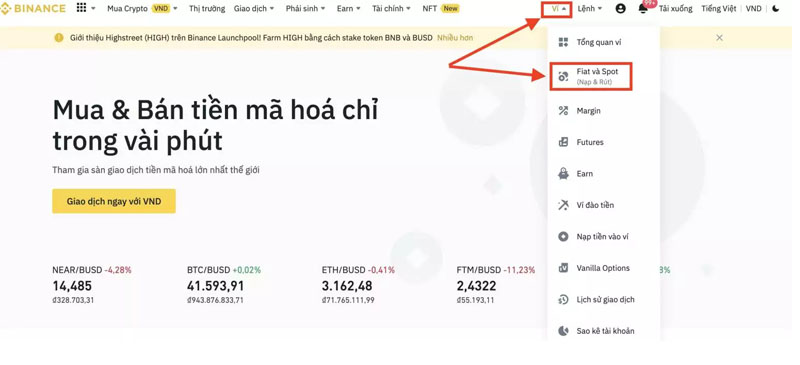Image resolution: width=800 pixels, height=365 pixels.
Task: Click the Fiat và Spot wallet icon
Action: click(563, 77)
